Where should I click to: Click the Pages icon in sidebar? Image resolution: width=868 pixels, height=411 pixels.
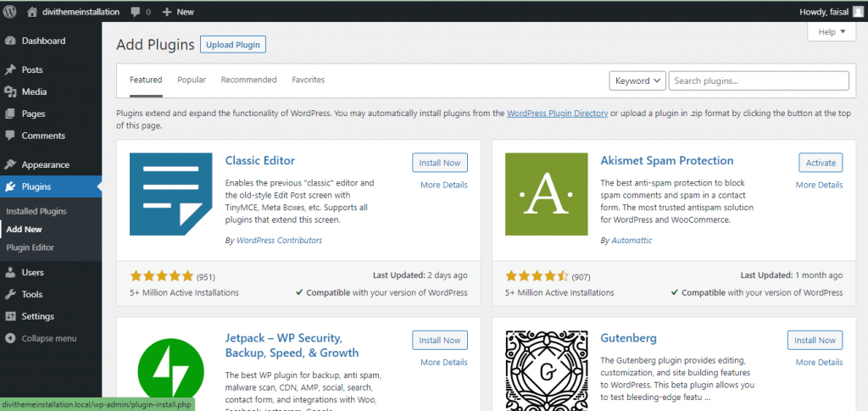[10, 114]
